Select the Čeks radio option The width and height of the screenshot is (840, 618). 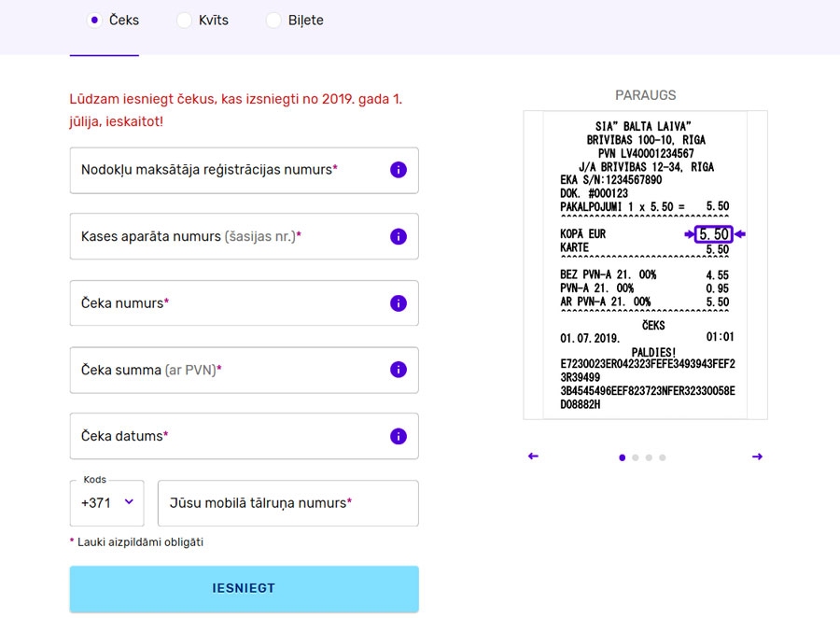coord(94,20)
